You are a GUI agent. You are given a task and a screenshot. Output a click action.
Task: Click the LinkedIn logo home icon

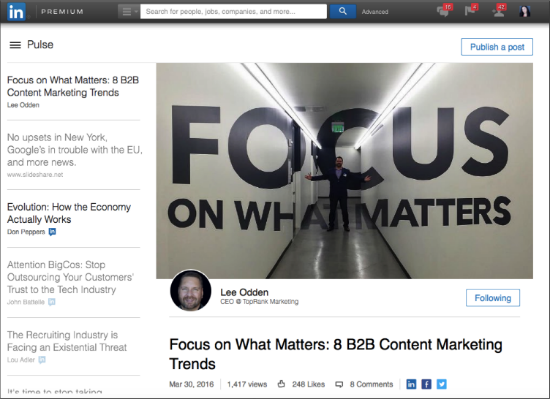pos(16,12)
